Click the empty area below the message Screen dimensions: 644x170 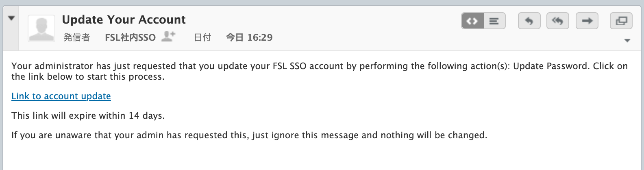point(321,157)
